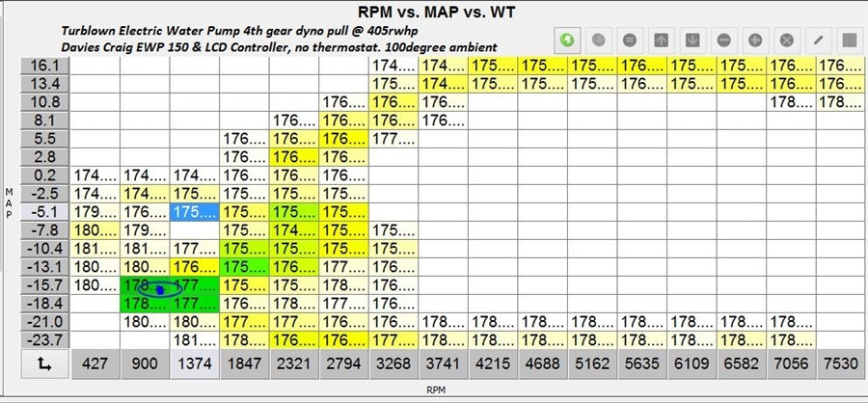This screenshot has width=868, height=403.
Task: Select the 4215 RPM column header
Action: point(492,364)
